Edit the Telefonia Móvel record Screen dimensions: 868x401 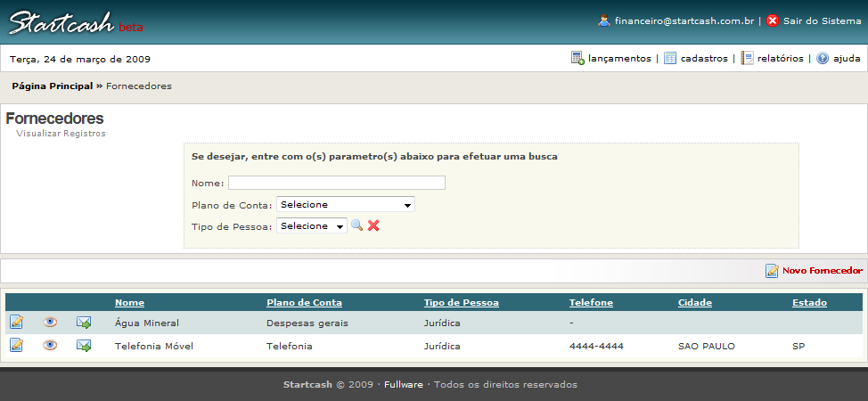coord(17,345)
